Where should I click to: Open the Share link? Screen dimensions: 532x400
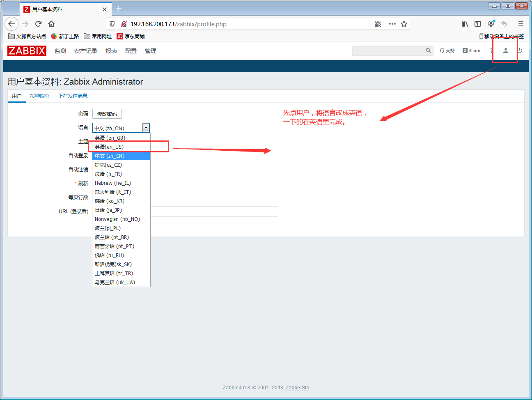tap(471, 51)
